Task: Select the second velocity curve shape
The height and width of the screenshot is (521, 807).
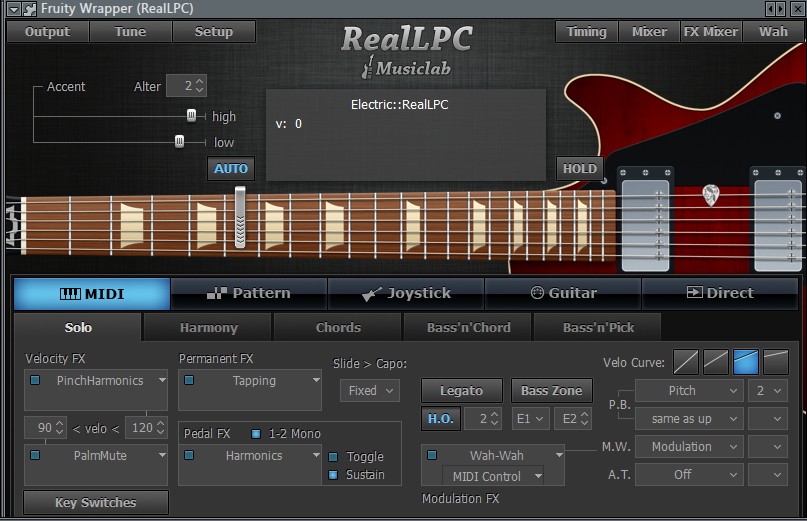Action: point(715,362)
